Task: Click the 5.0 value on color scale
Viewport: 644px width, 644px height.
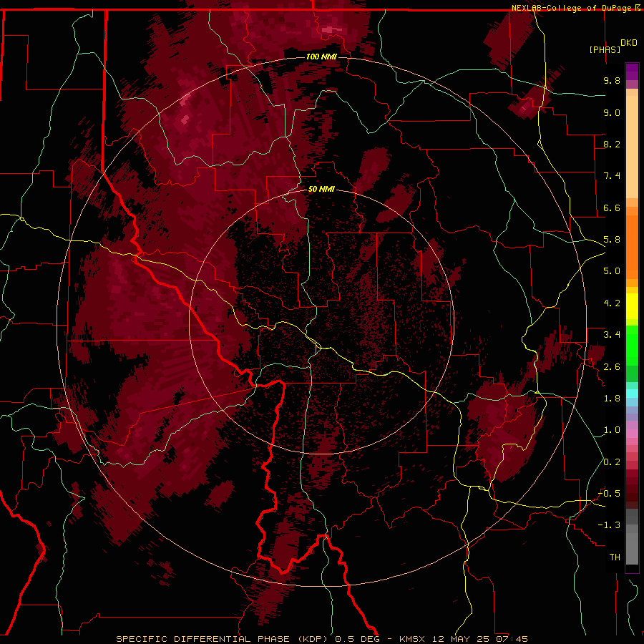Action: pyautogui.click(x=612, y=271)
